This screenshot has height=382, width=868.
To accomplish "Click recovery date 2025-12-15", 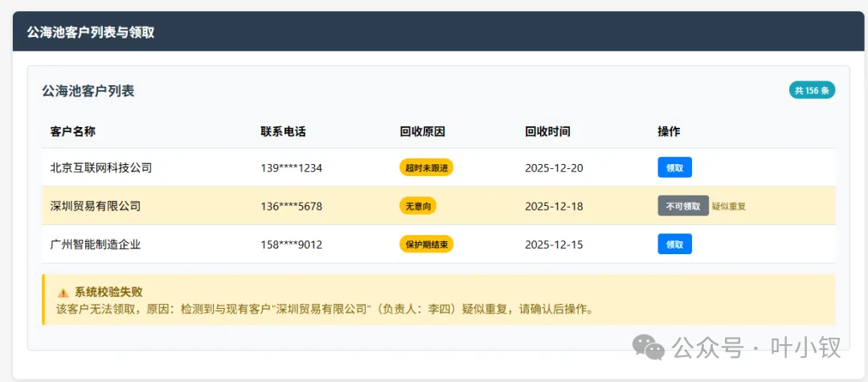I will pyautogui.click(x=554, y=244).
